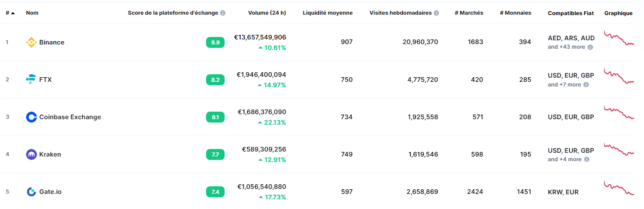Screen dimensions: 644x209
Task: Click the Compatibles Fiat column header
Action: point(571,13)
